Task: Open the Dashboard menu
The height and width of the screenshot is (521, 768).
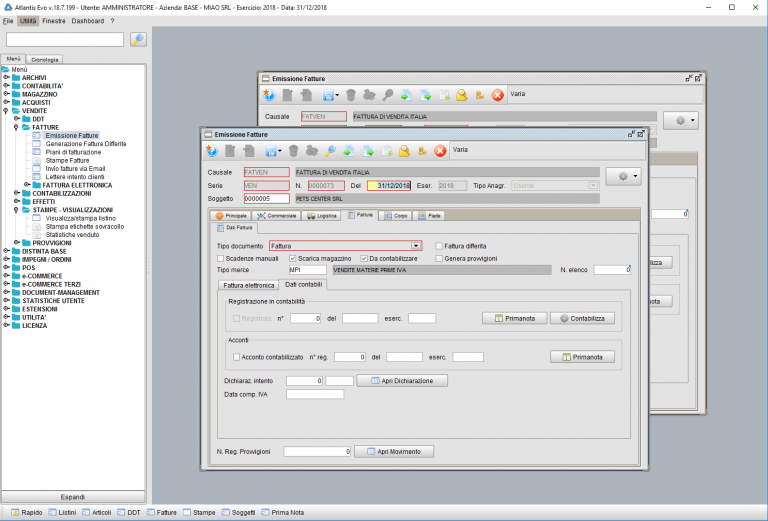Action: coord(88,21)
